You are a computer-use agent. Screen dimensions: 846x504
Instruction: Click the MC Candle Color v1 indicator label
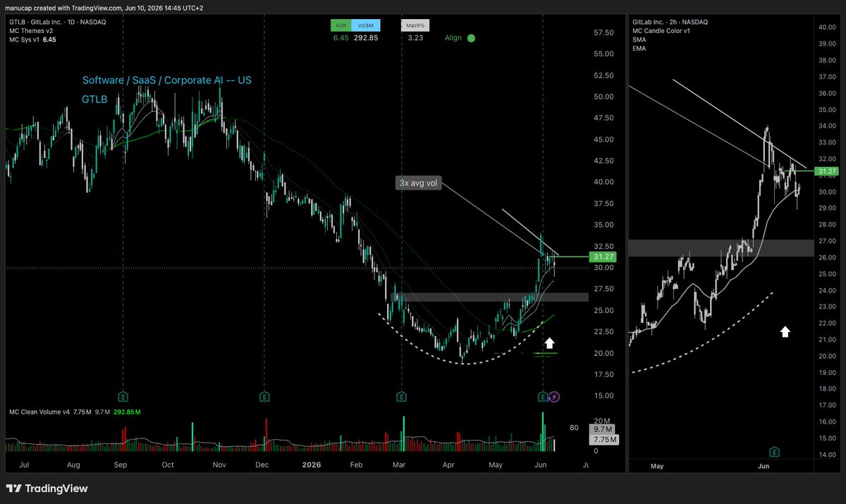pos(662,31)
